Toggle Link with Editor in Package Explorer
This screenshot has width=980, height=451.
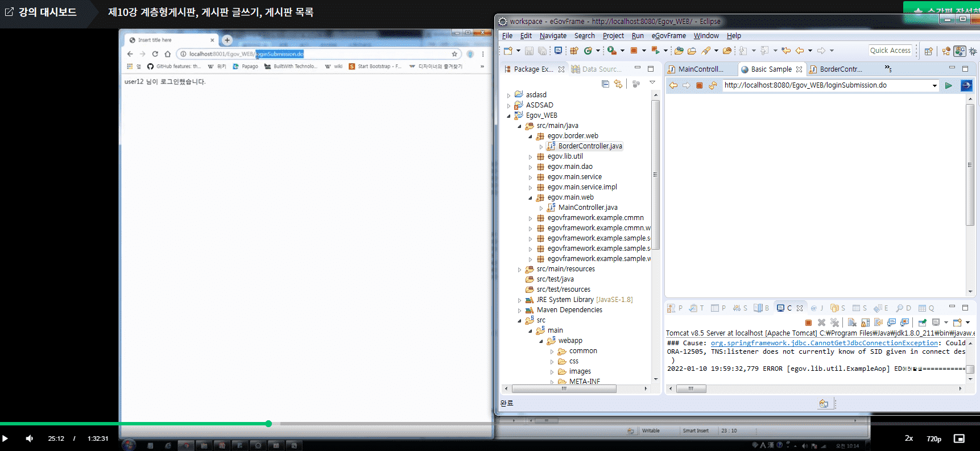[x=618, y=84]
